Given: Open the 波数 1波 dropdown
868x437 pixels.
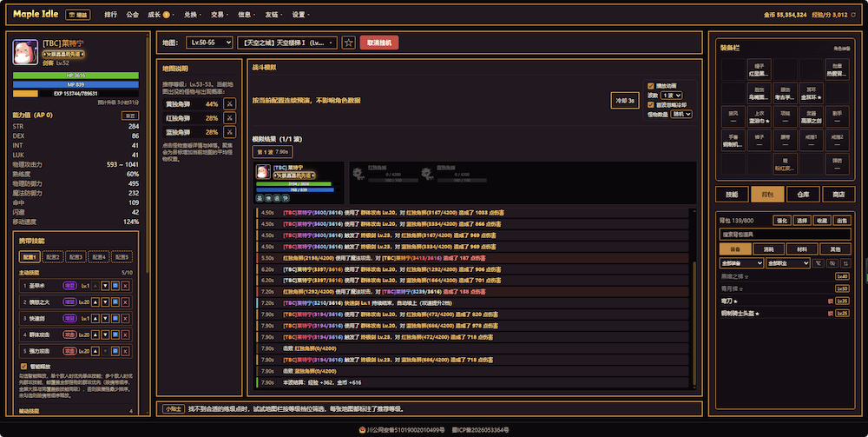Looking at the screenshot, I should pyautogui.click(x=672, y=96).
